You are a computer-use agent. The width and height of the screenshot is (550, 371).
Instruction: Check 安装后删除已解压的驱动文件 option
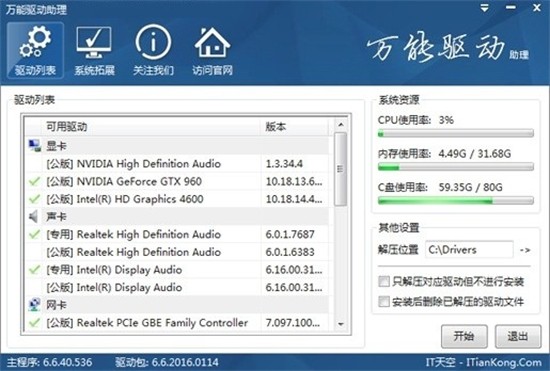pos(384,302)
